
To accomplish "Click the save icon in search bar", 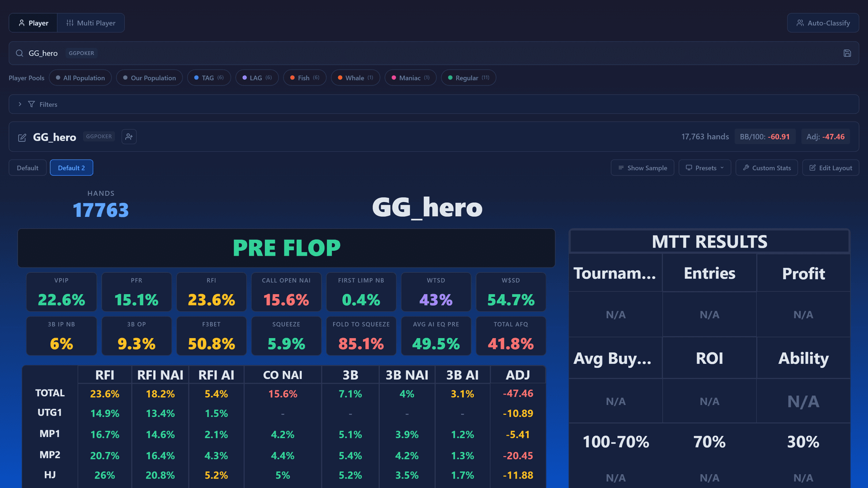I will click(847, 53).
